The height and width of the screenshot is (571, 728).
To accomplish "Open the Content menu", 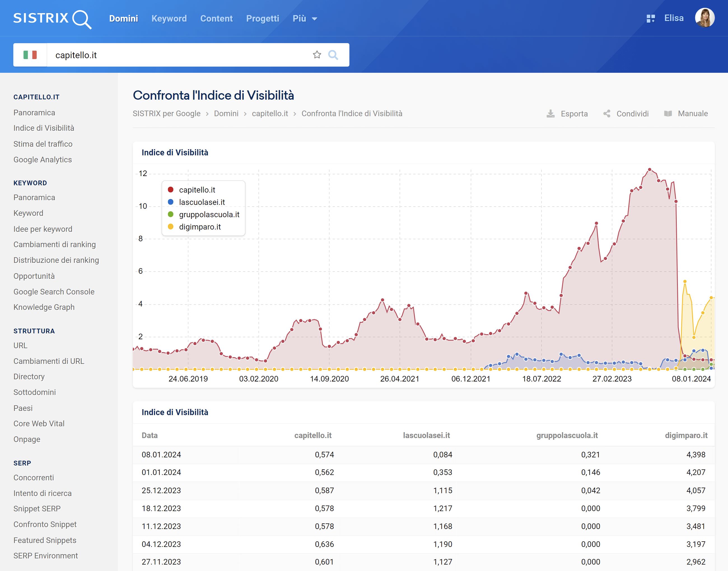I will click(x=216, y=19).
